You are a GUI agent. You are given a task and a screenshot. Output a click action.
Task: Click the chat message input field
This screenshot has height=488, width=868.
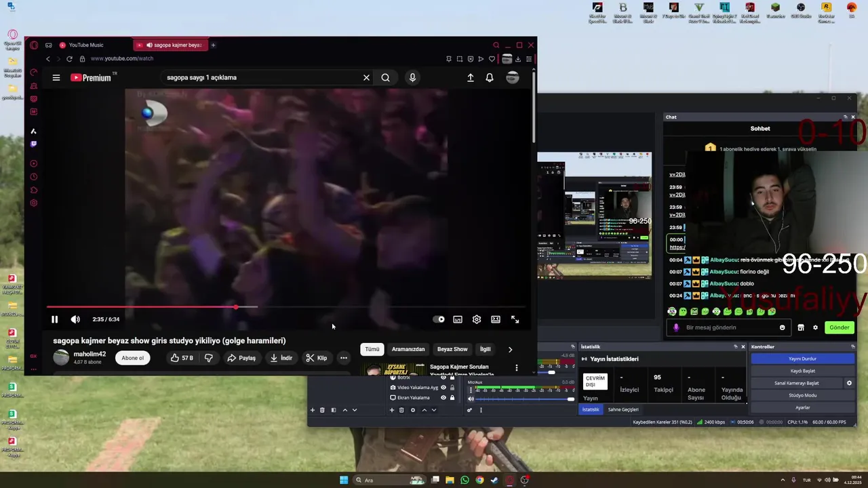tap(729, 327)
